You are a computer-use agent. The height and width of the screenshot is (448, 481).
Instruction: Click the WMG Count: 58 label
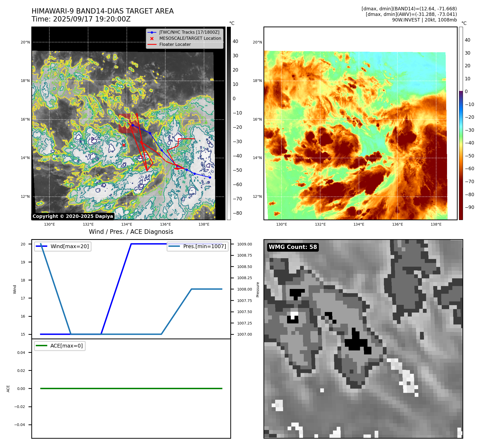293,247
